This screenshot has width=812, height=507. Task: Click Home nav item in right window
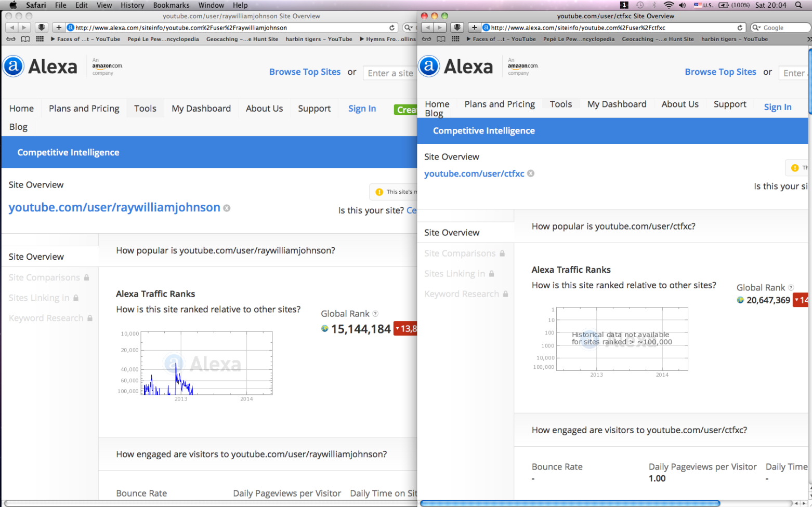[437, 104]
